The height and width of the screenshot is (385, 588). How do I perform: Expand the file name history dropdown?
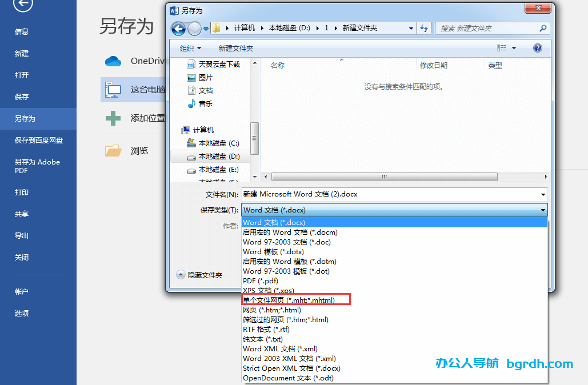pyautogui.click(x=543, y=195)
